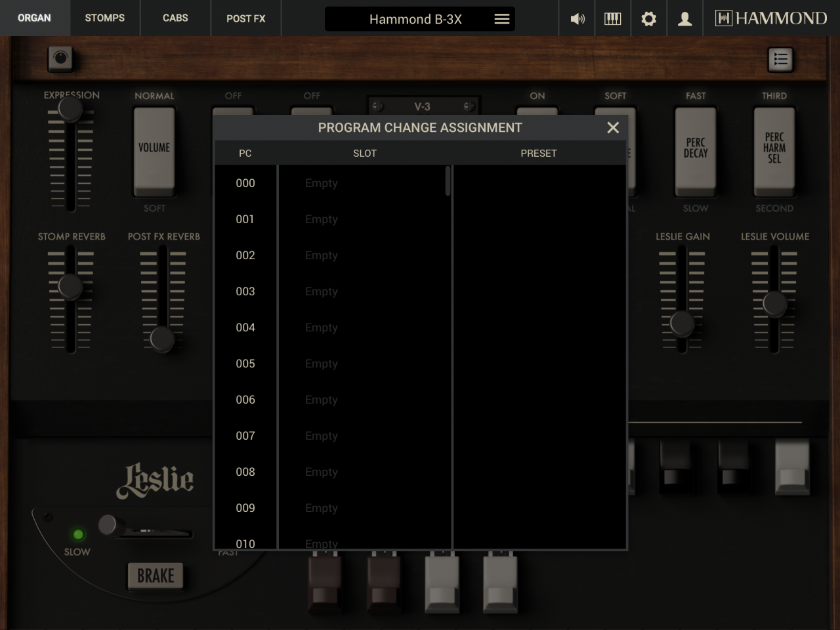The width and height of the screenshot is (840, 630).
Task: Click the EXPRESSION slider handle
Action: point(70,109)
